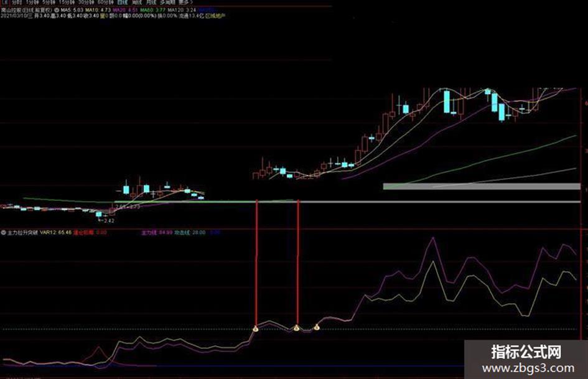Click the VAR12: 65.46 value
Image resolution: width=588 pixels, height=379 pixels.
[55, 233]
